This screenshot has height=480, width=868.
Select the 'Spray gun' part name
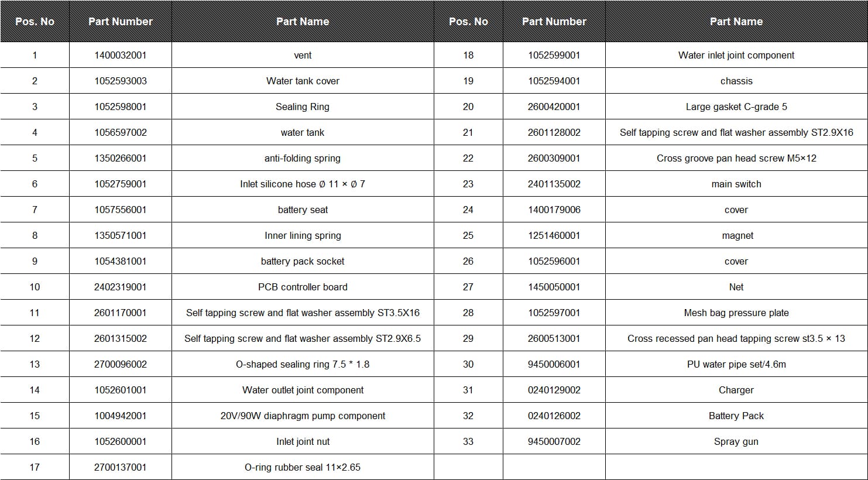click(x=736, y=441)
